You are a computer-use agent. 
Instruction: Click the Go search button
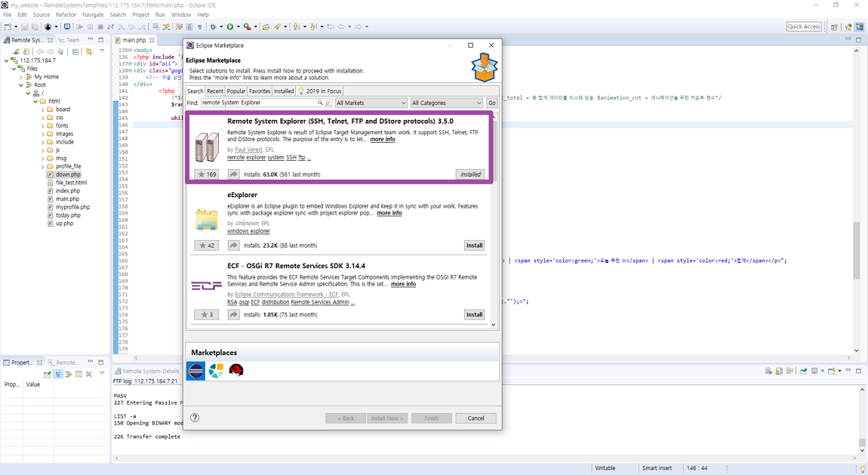coord(491,103)
